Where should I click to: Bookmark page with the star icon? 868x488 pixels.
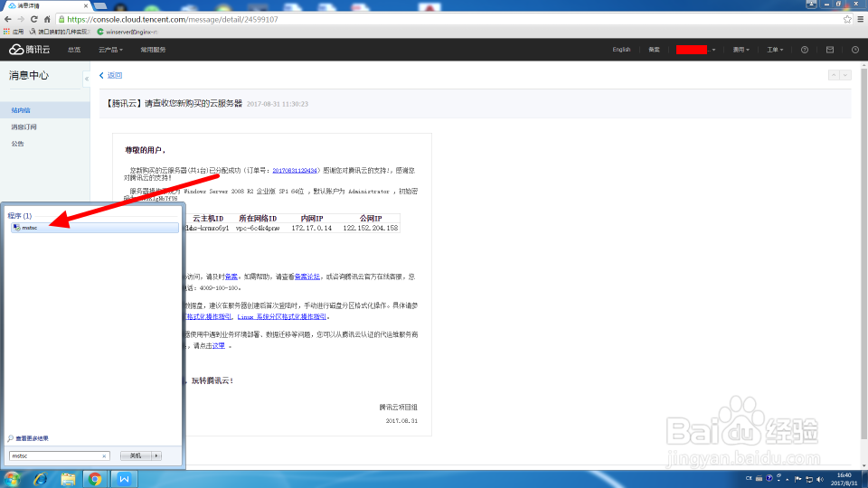(x=847, y=19)
